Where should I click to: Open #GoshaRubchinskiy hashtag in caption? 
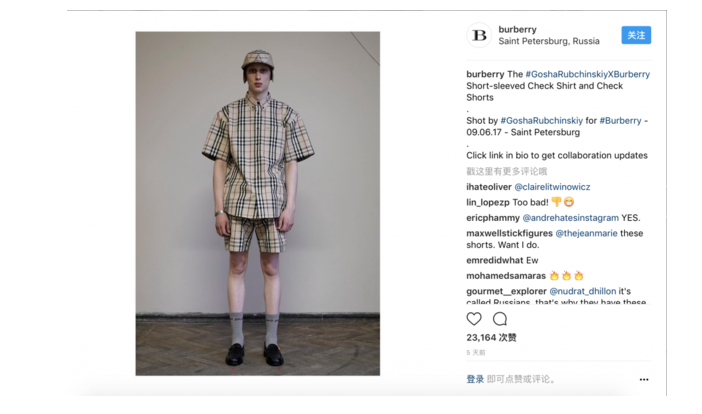(x=541, y=121)
